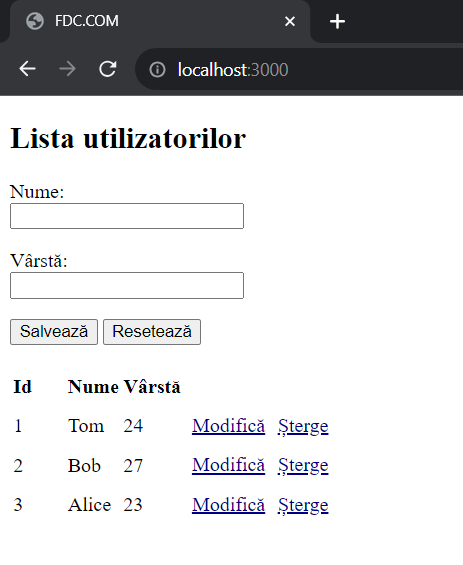The image size is (463, 565).
Task: Click Șterge for Tom
Action: click(x=303, y=427)
